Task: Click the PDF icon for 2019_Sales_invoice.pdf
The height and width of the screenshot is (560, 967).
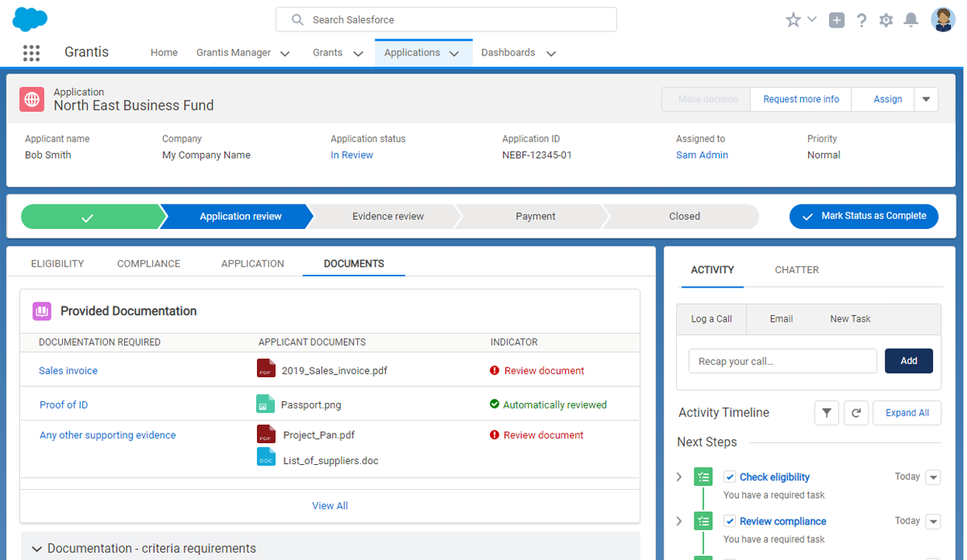Action: click(266, 369)
